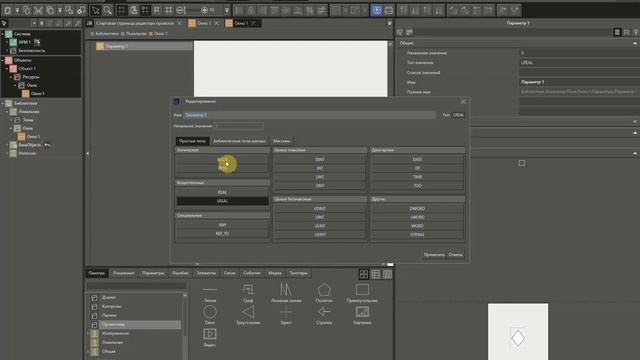Viewport: 640px width, 360px height.
Task: Click the palette search field
Action: (x=136, y=286)
